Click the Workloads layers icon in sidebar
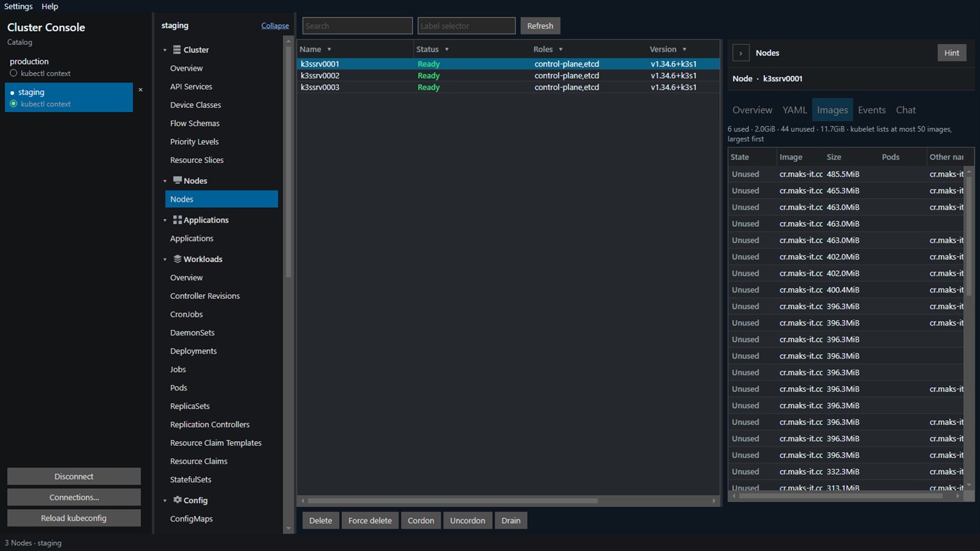The height and width of the screenshot is (551, 980). coord(177,259)
